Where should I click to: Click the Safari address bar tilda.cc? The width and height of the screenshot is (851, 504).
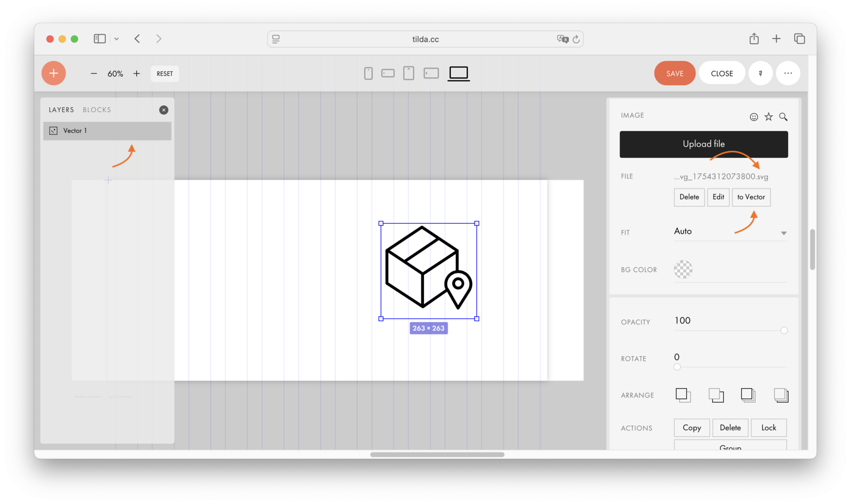[425, 39]
